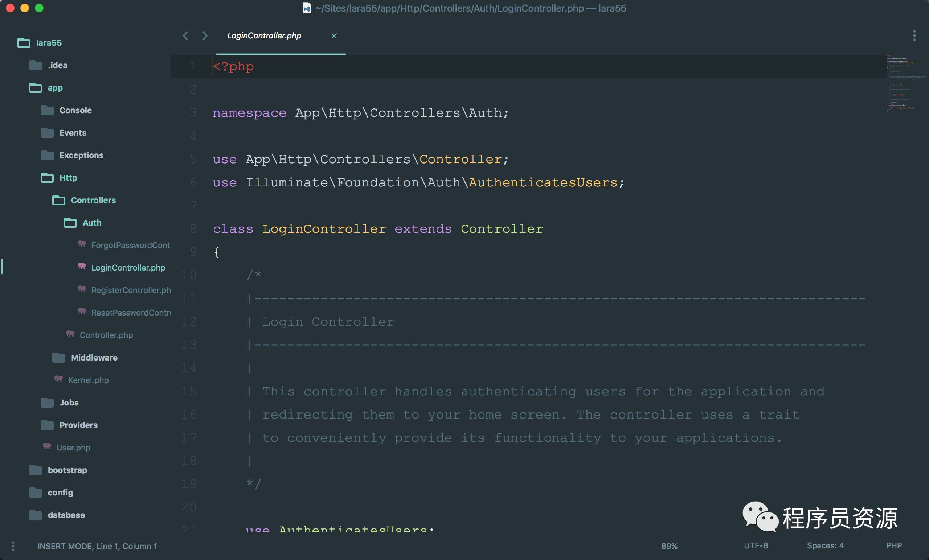The width and height of the screenshot is (929, 560).
Task: Click the lara55 project name label
Action: [x=49, y=43]
